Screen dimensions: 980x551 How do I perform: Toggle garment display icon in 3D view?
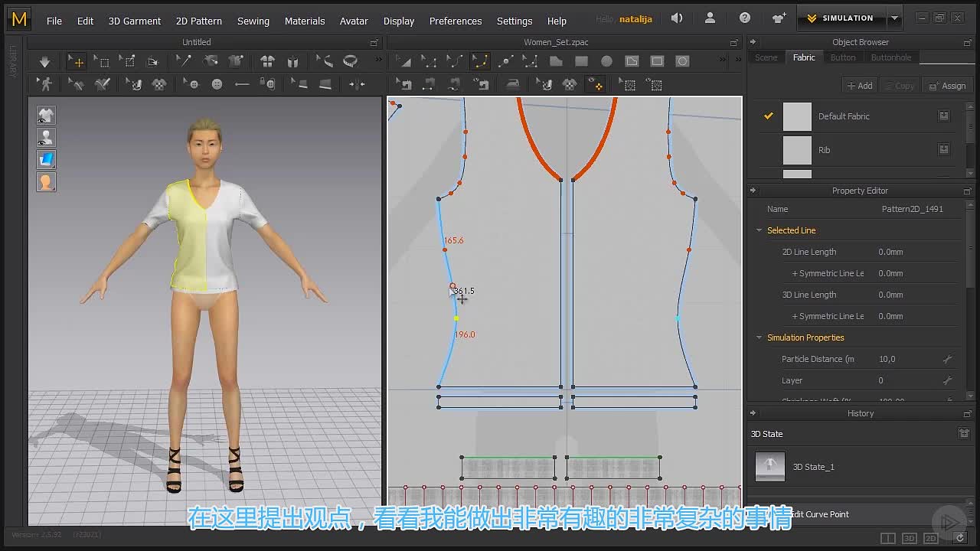tap(46, 116)
